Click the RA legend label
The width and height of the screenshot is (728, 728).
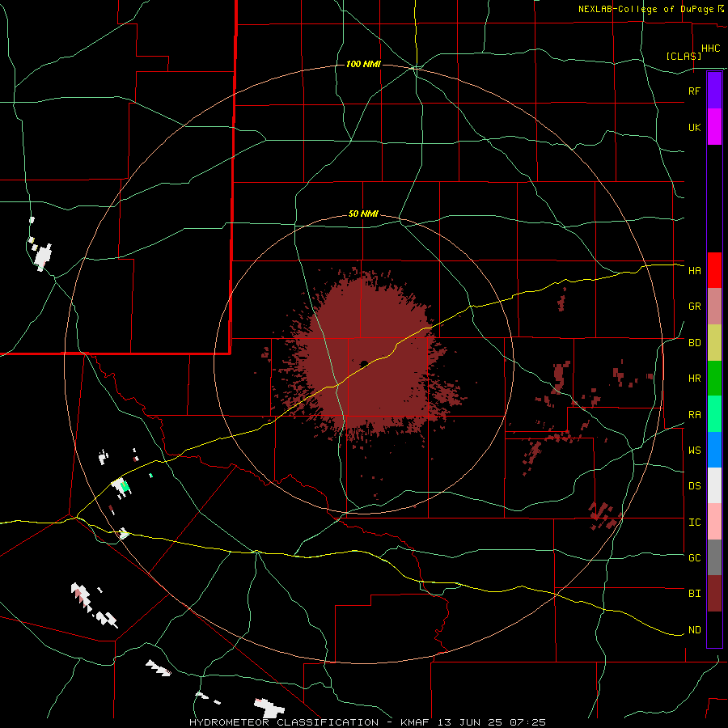pos(694,415)
